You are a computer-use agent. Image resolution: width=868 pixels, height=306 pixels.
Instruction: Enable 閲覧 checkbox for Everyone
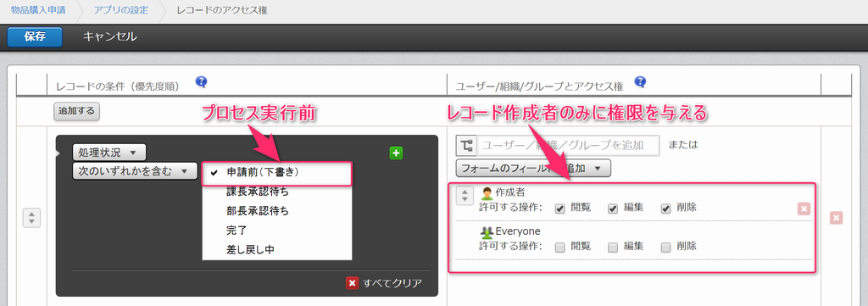(560, 248)
